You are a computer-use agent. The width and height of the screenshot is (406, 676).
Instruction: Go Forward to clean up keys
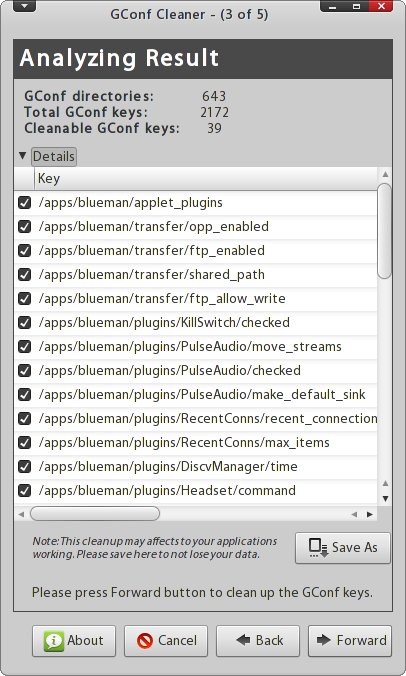(350, 641)
